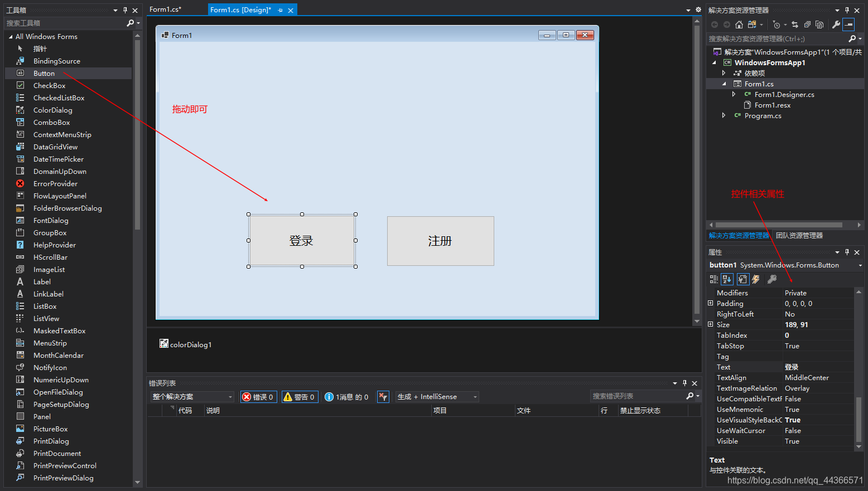
Task: Expand the 依赖项 dependencies node
Action: (x=724, y=73)
